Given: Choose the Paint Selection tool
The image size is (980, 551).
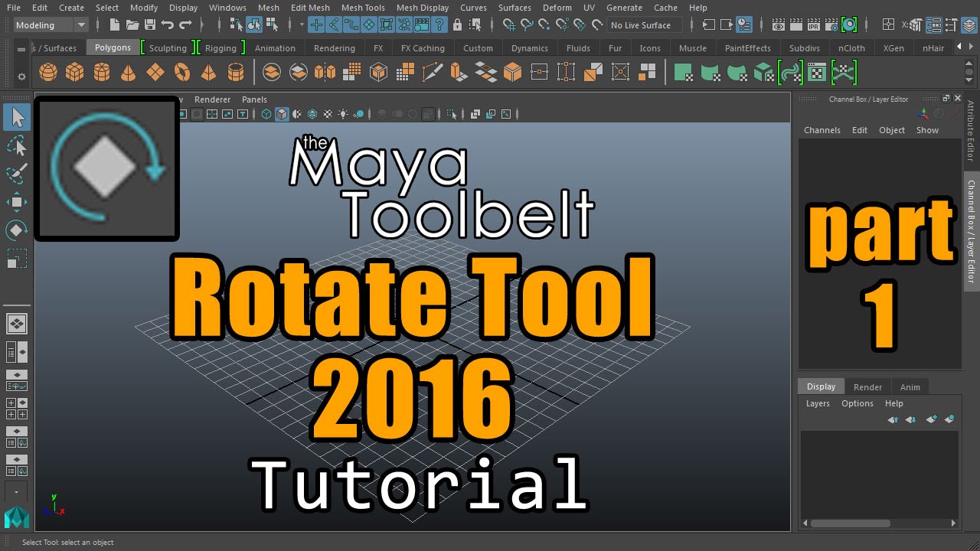Looking at the screenshot, I should point(17,173).
